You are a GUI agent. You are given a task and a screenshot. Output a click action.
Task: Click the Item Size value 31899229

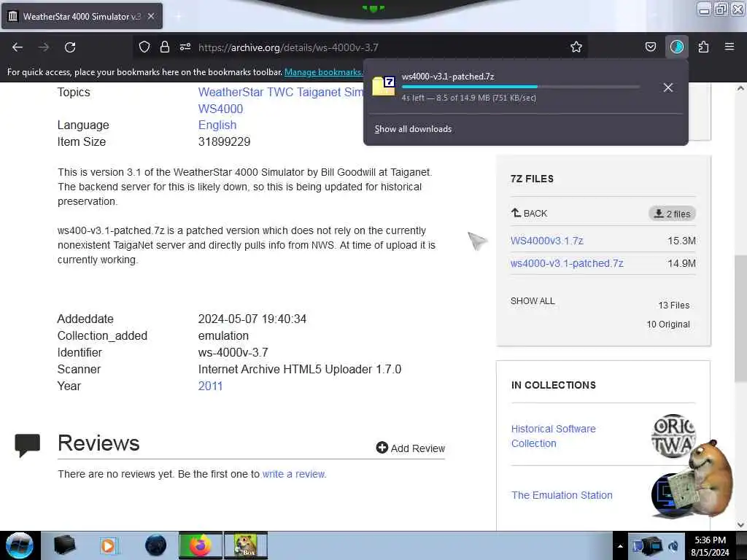coord(225,141)
